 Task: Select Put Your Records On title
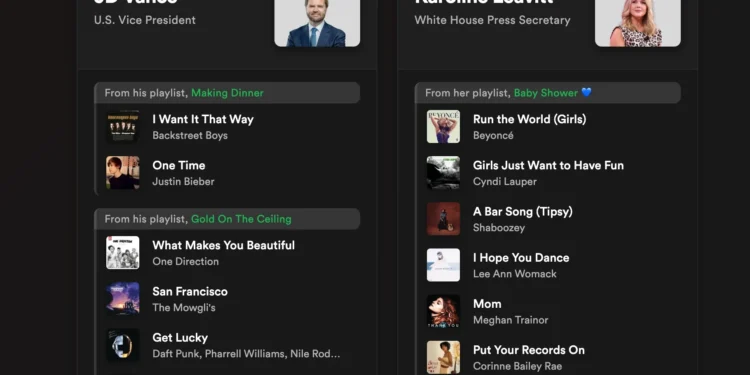pyautogui.click(x=529, y=350)
